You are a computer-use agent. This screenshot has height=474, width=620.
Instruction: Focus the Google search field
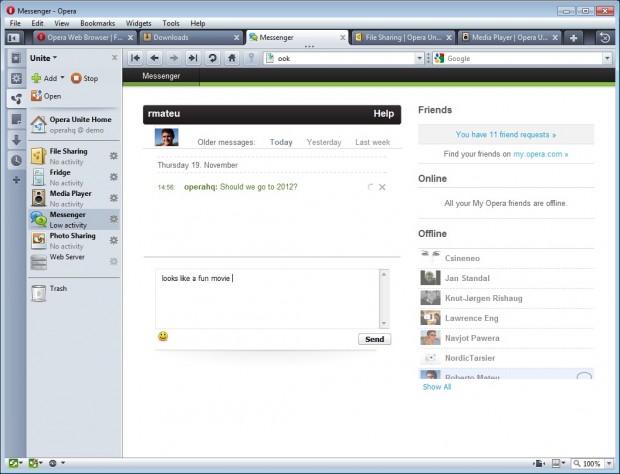(518, 59)
